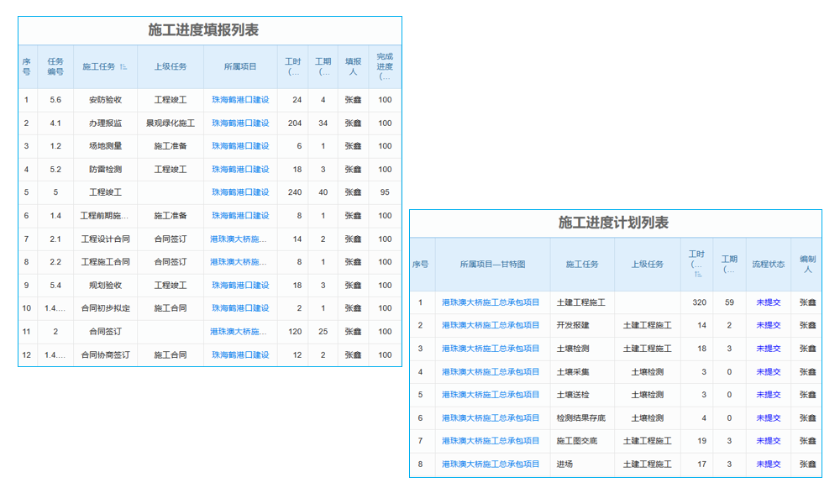
Task: Click the 工期 column header in report list
Action: [x=323, y=67]
